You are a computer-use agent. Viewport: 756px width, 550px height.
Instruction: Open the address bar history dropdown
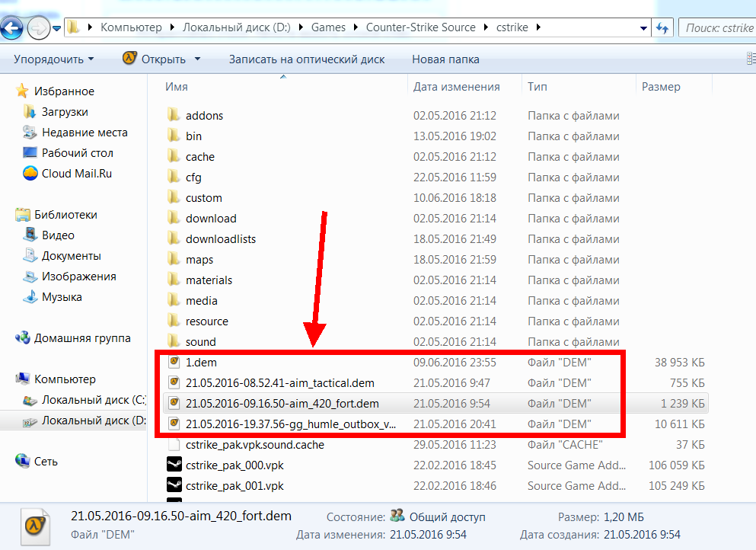click(643, 28)
